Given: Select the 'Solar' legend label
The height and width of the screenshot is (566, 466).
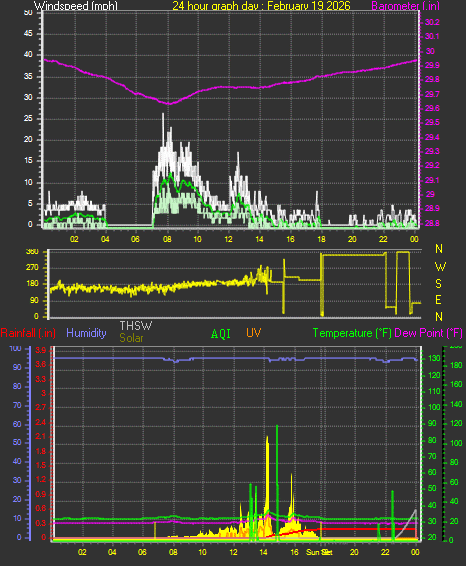Looking at the screenshot, I should tap(131, 338).
